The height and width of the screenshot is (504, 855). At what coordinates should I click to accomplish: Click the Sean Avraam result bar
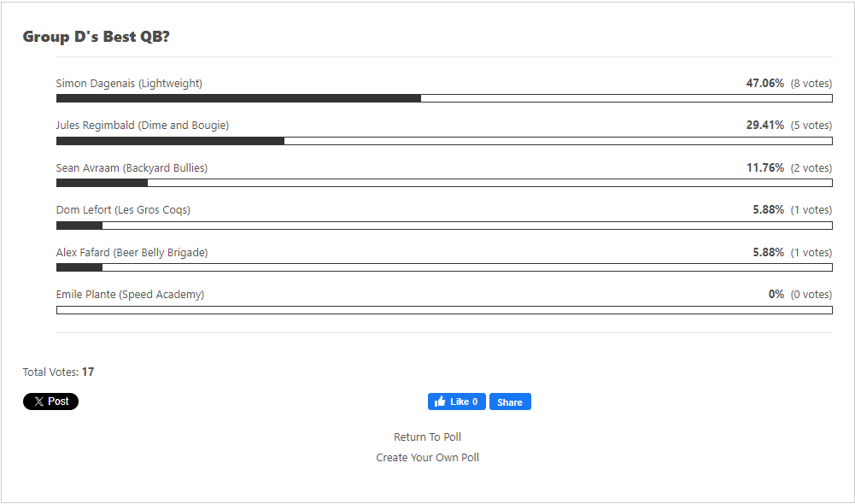pyautogui.click(x=444, y=183)
